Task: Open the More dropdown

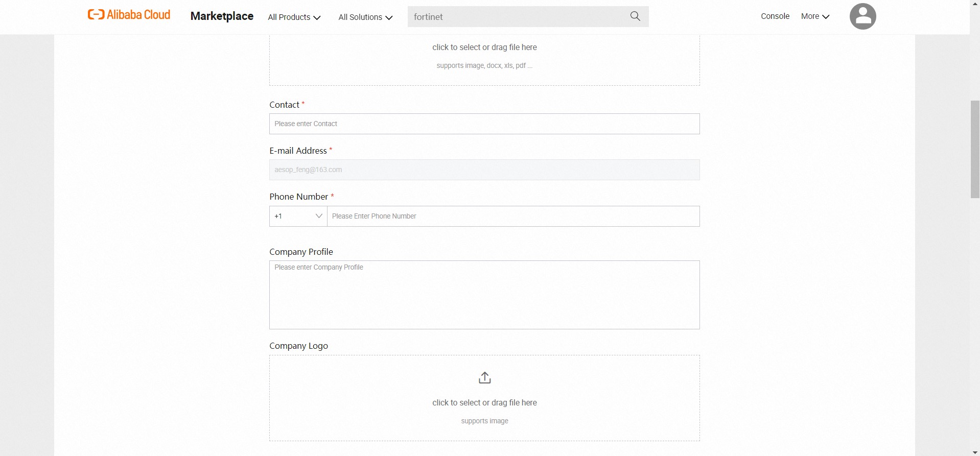Action: click(814, 16)
